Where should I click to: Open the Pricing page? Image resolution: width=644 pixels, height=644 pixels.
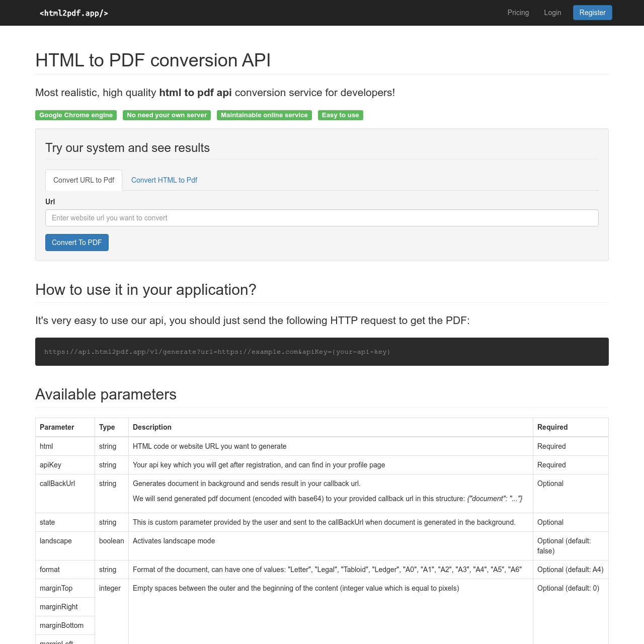coord(518,13)
